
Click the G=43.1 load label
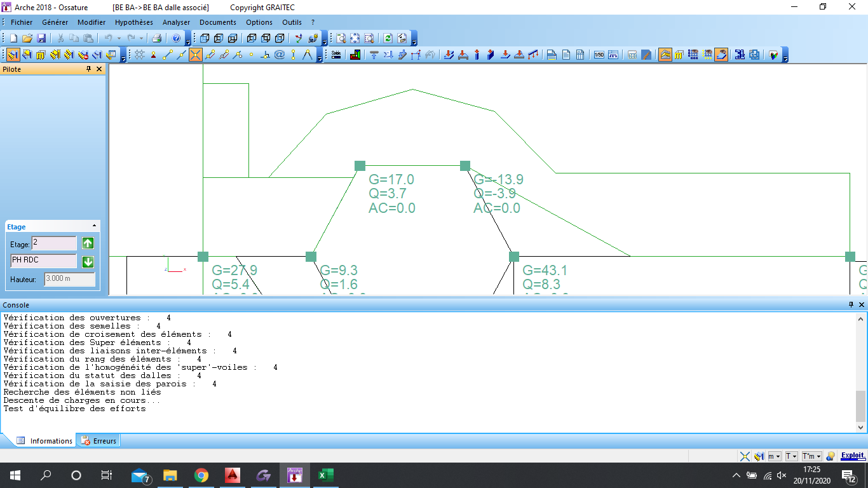pos(545,271)
